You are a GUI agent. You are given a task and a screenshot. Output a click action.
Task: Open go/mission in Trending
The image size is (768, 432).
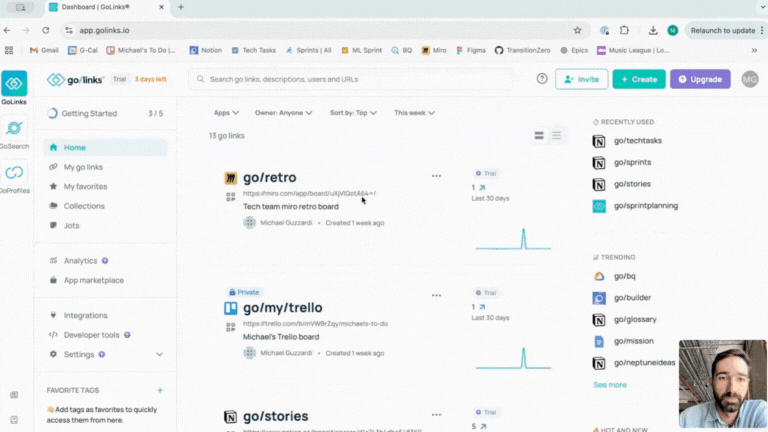(x=633, y=341)
